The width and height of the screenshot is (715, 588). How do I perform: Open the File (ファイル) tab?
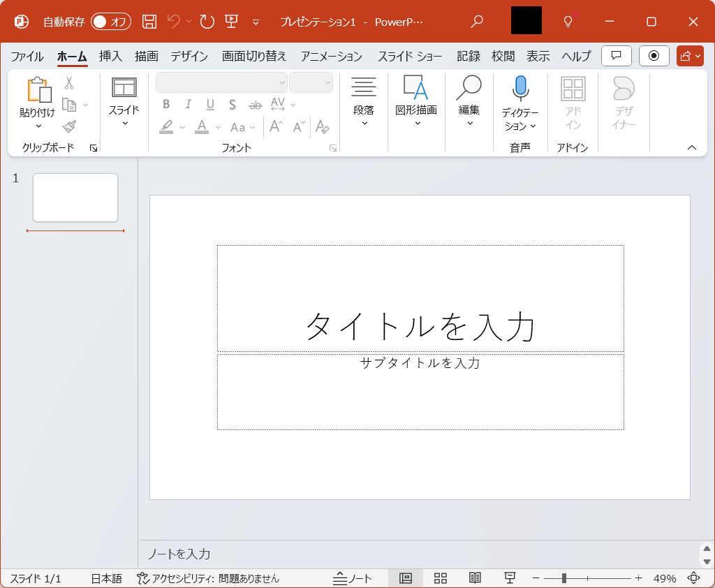[27, 56]
